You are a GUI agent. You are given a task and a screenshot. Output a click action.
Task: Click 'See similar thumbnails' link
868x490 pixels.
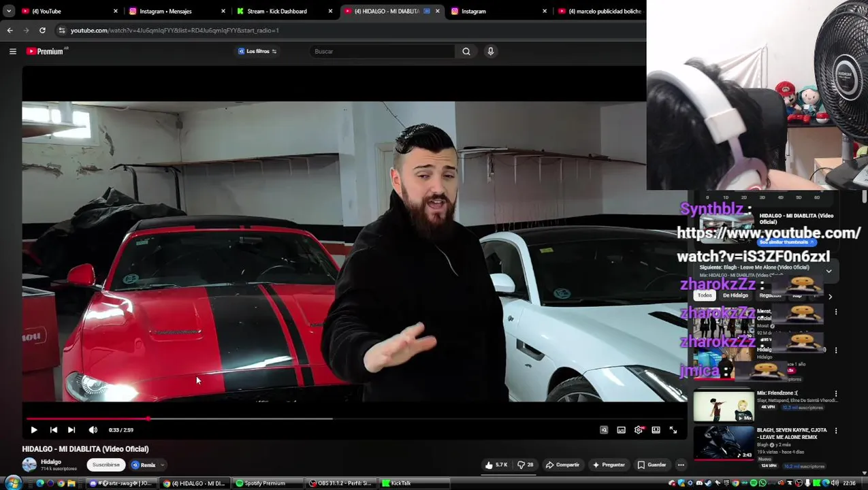click(x=787, y=242)
